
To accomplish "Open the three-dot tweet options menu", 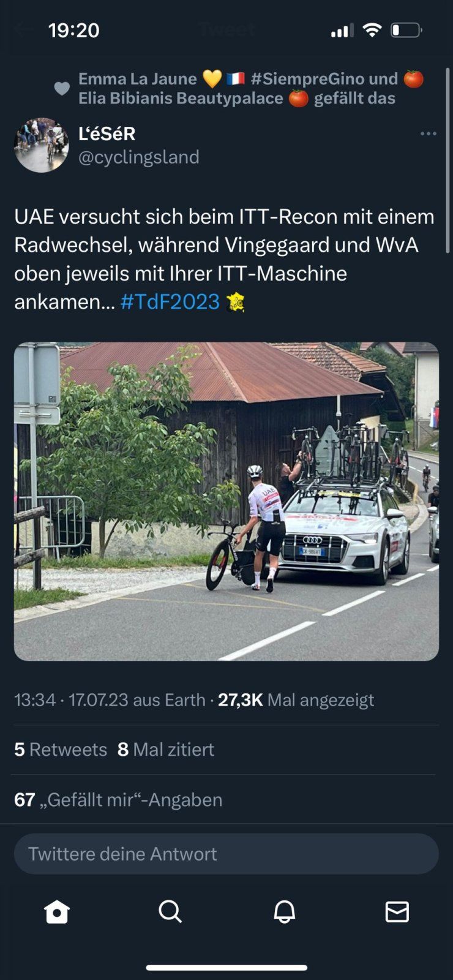I will click(x=429, y=134).
